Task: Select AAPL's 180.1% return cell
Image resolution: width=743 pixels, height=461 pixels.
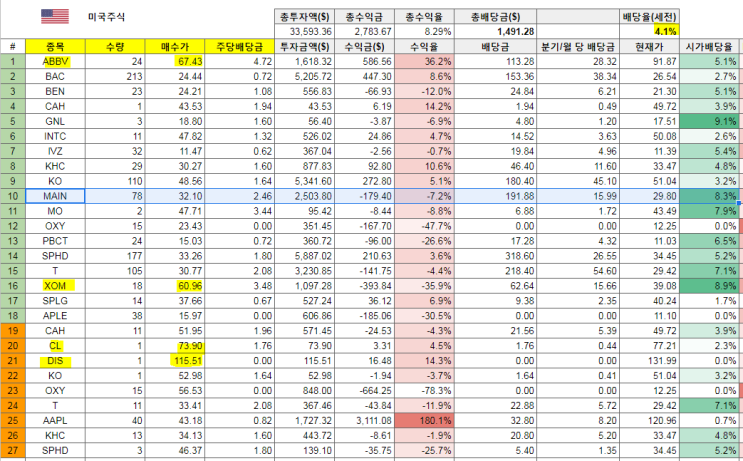Action: click(424, 421)
